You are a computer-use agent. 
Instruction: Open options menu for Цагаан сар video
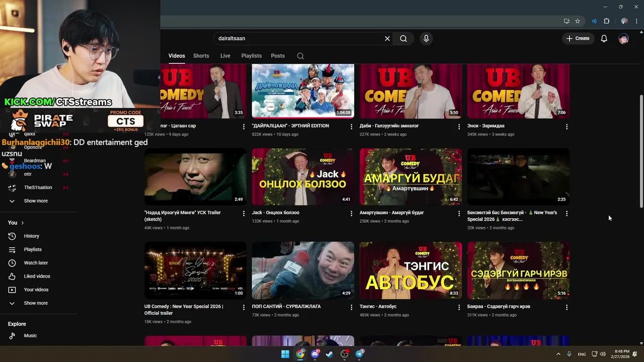[244, 127]
